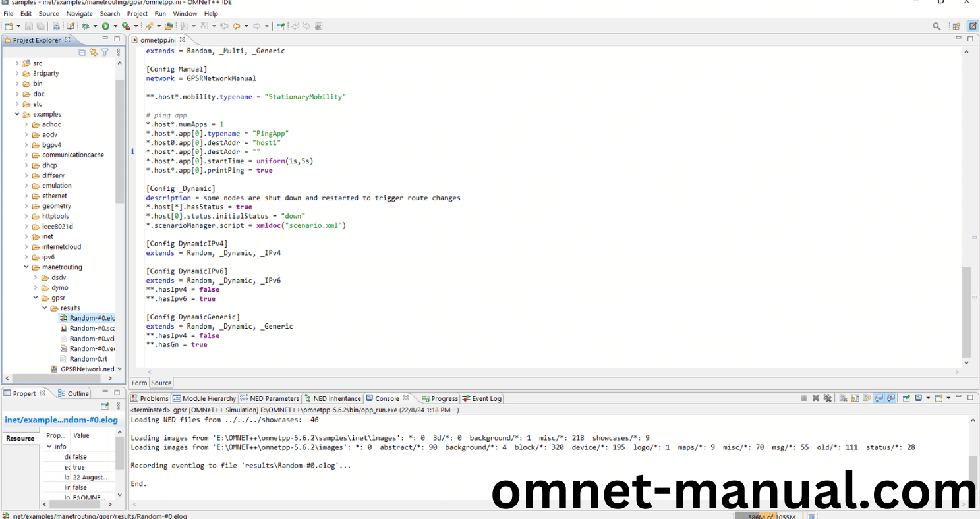Click the Save toolbar icon
This screenshot has height=519, width=980.
point(28,26)
